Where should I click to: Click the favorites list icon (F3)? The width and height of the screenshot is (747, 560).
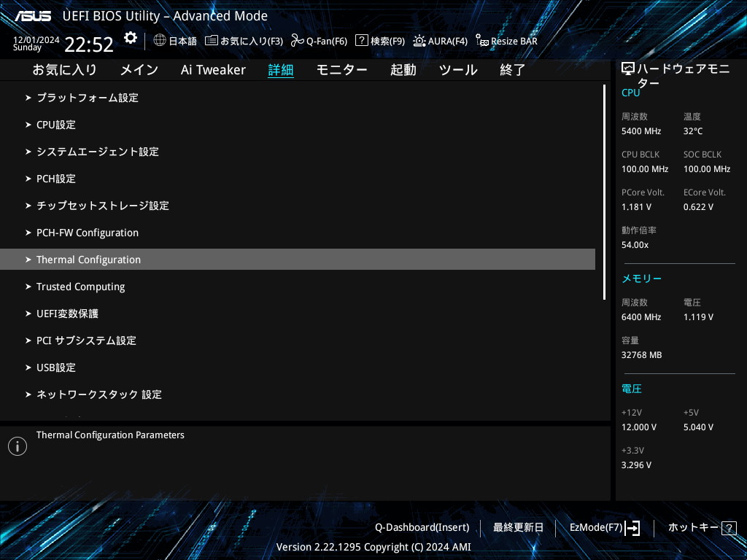212,41
